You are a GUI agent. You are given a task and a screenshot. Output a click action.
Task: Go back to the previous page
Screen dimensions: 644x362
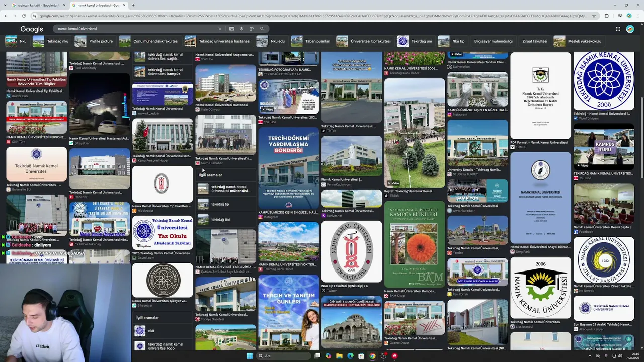pos(6,16)
